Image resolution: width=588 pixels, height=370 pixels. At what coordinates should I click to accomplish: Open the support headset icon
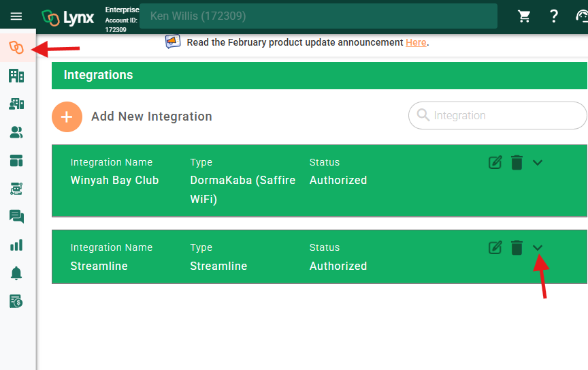pos(582,16)
